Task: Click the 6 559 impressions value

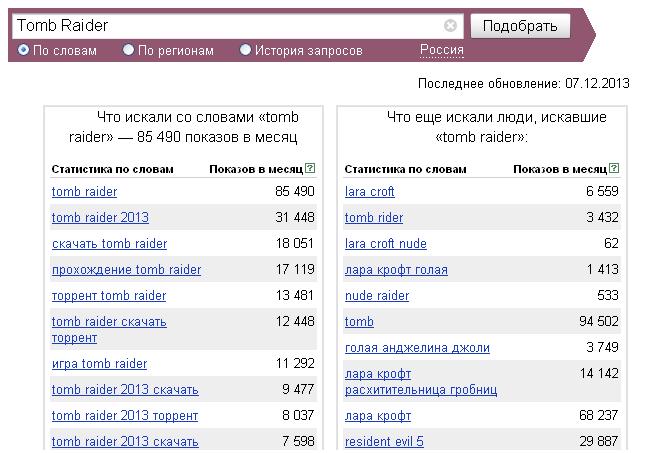Action: pyautogui.click(x=602, y=191)
